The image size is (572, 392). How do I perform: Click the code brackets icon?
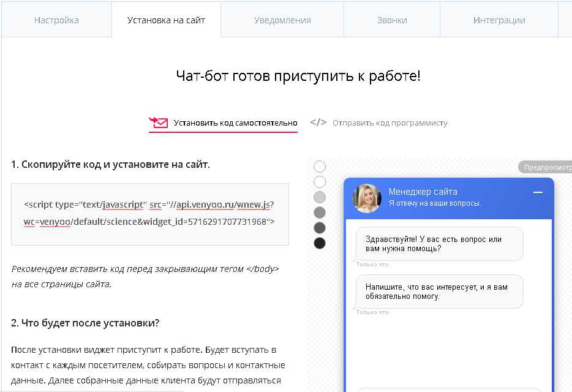click(318, 123)
